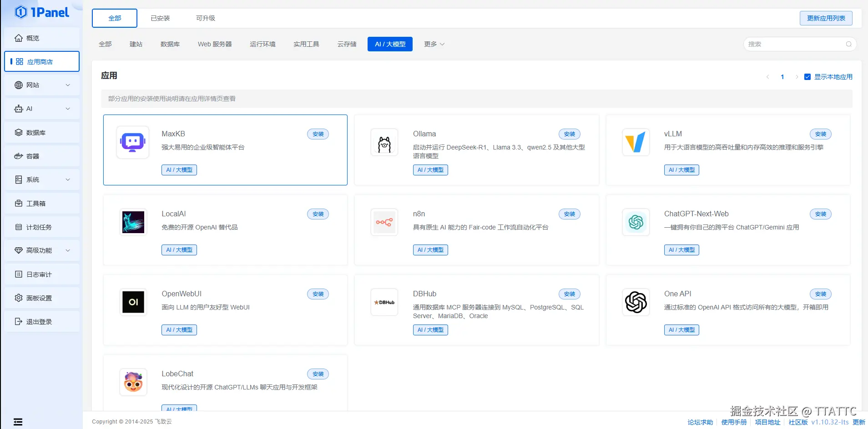This screenshot has width=868, height=429.
Task: Open the ChatGPT-Next-Web app icon
Action: pyautogui.click(x=636, y=222)
